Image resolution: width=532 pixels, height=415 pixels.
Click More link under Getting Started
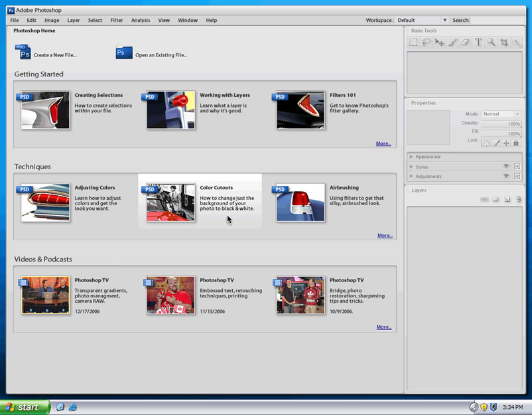pyautogui.click(x=383, y=143)
